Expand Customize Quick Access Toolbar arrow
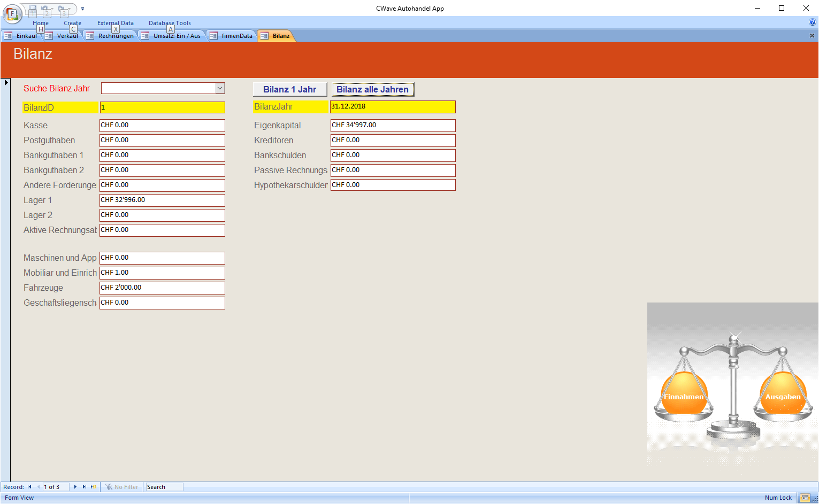The height and width of the screenshot is (504, 819). 83,9
